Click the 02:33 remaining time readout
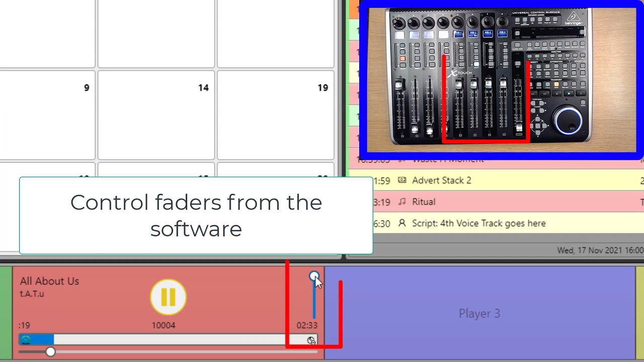This screenshot has height=362, width=644. 307,325
